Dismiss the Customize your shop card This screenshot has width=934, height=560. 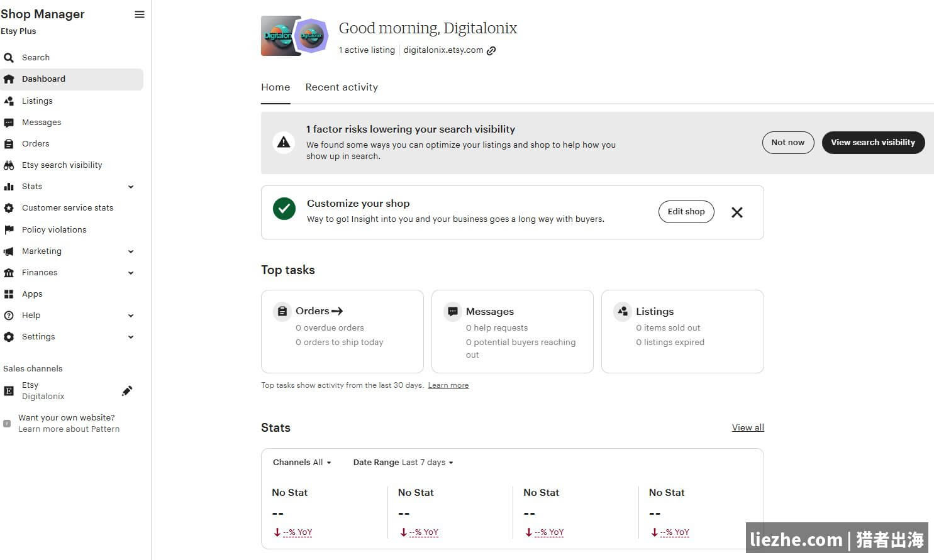pyautogui.click(x=737, y=212)
